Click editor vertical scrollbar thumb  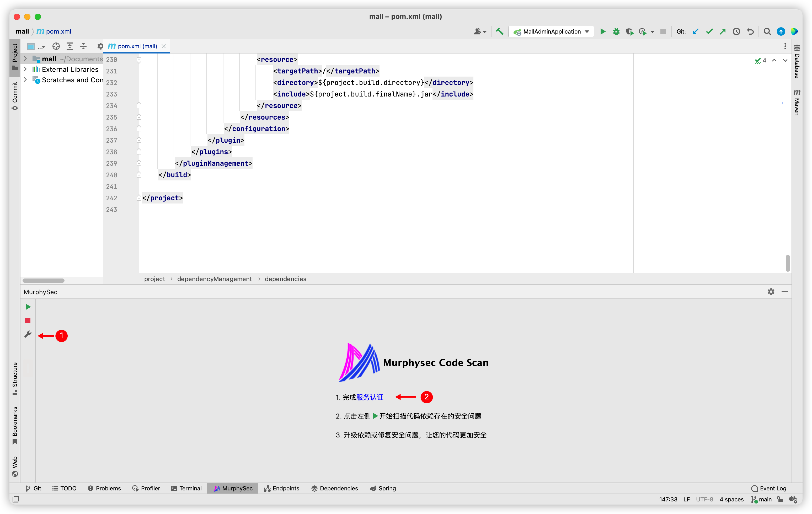point(787,263)
